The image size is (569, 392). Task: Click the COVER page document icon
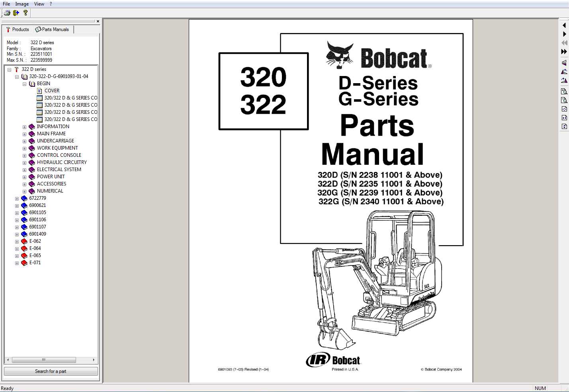39,91
